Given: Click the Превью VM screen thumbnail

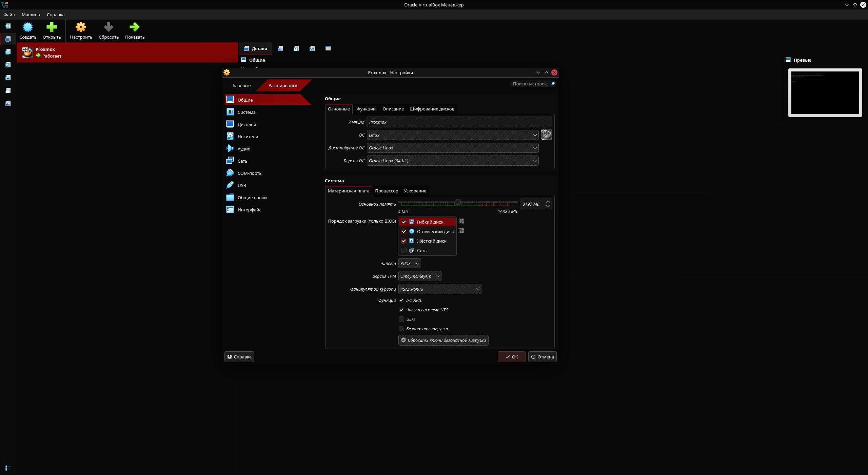Looking at the screenshot, I should 825,93.
